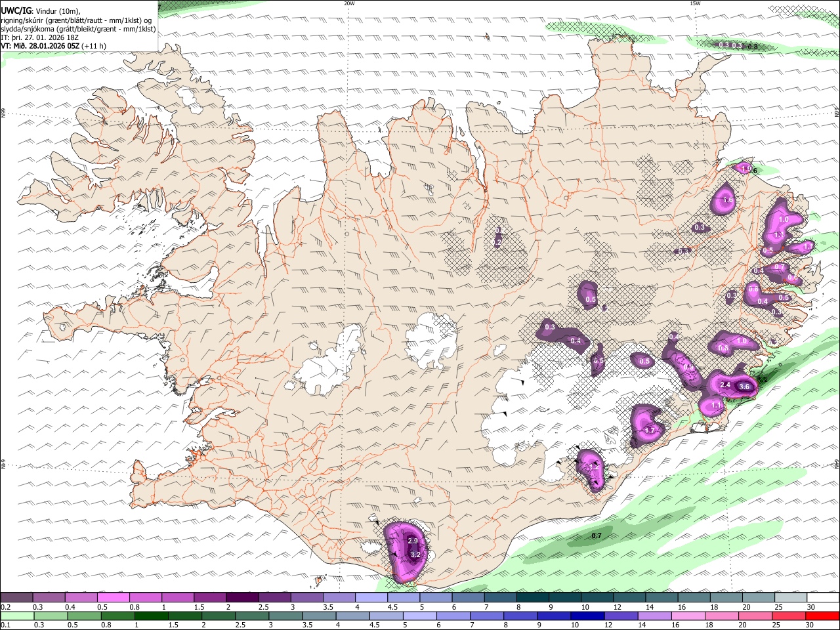Image resolution: width=840 pixels, height=630 pixels.
Task: Click the 2.9 value in southern purple blob
Action: coord(413,541)
